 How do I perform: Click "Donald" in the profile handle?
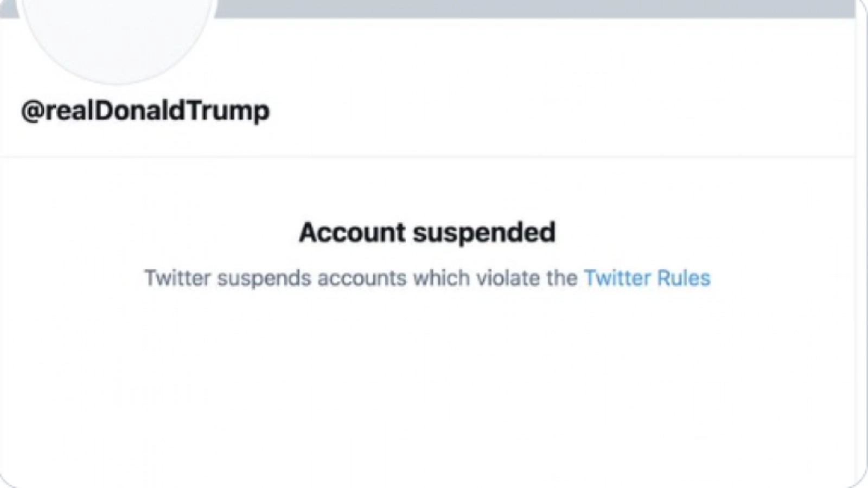pos(141,111)
